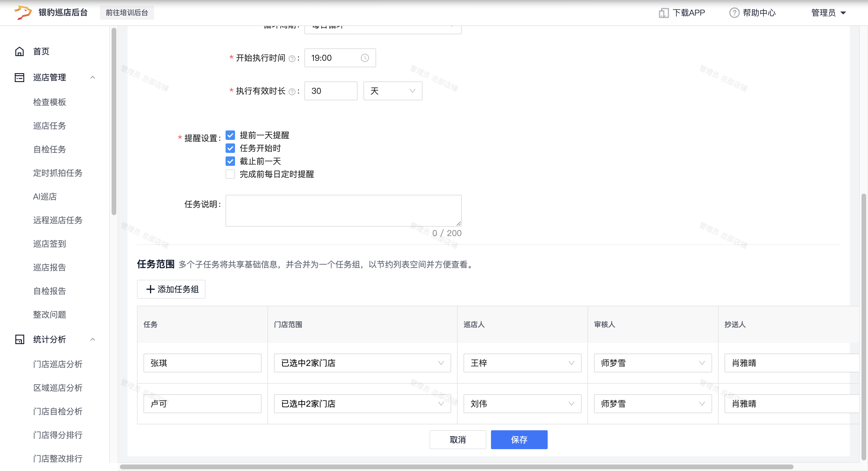Click the home icon beside 首页
Viewport: 868px width, 471px height.
[19, 51]
